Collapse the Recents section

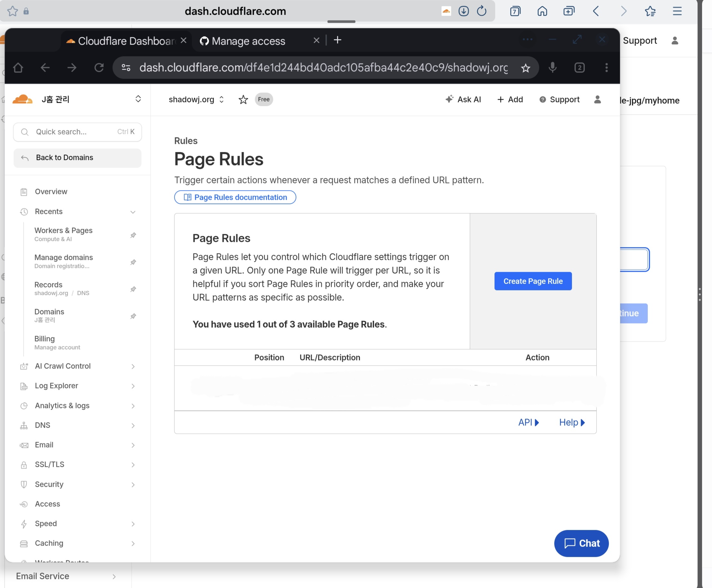(x=133, y=212)
